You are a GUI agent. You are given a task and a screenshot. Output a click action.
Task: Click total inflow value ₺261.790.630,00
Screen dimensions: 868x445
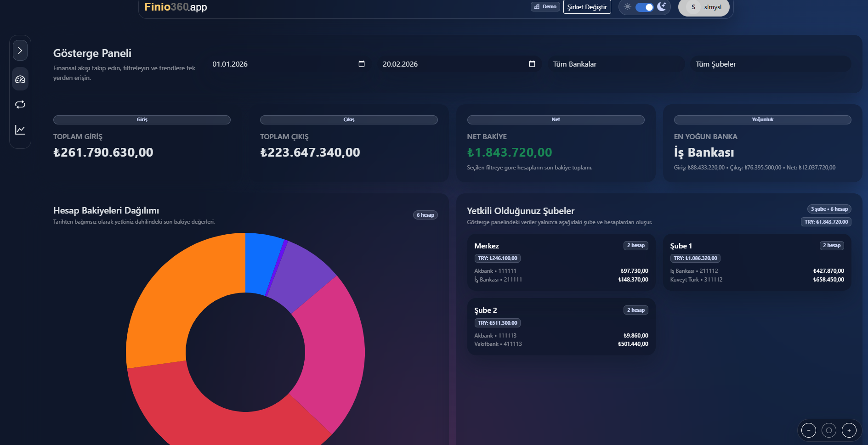pos(103,152)
